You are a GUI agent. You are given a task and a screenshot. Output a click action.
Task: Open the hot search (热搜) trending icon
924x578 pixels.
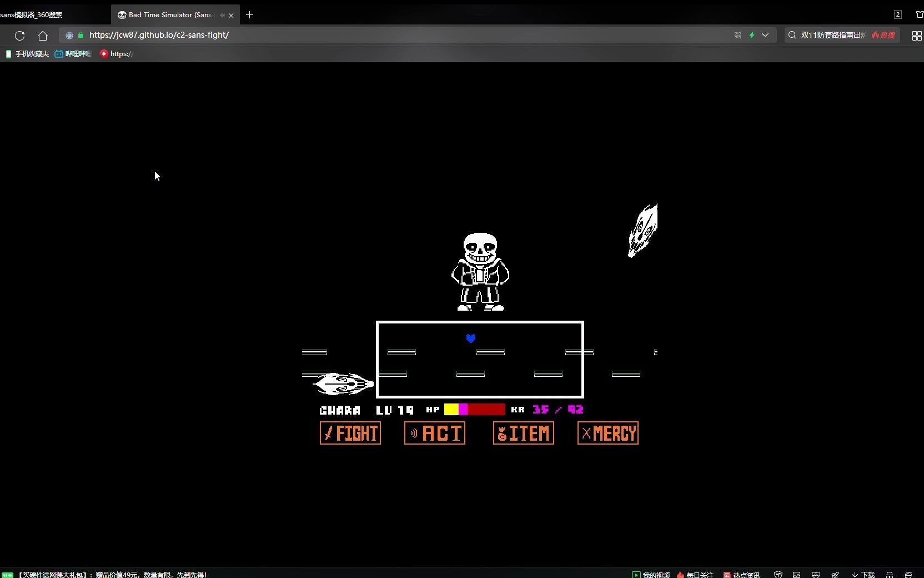pos(883,34)
